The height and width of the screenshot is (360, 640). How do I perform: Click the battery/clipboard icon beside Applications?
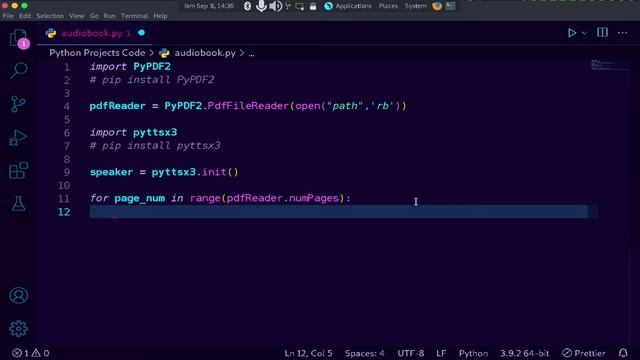[x=313, y=7]
